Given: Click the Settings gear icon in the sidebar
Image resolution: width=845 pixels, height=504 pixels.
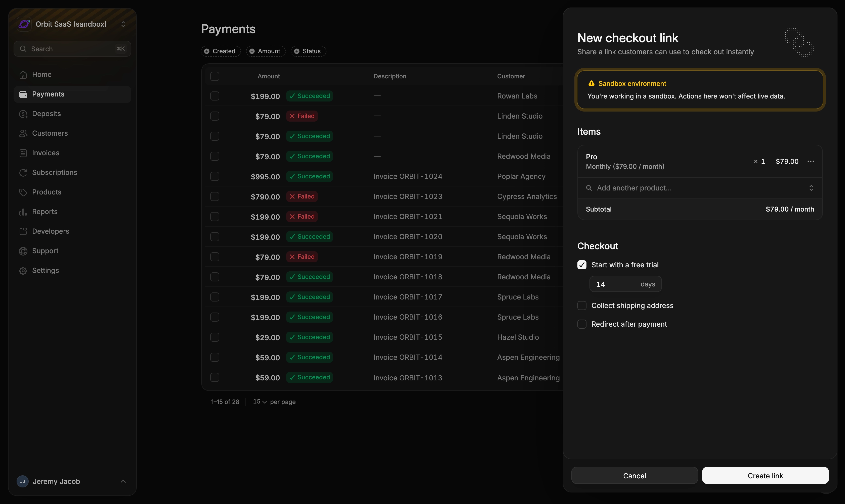Looking at the screenshot, I should (x=23, y=271).
